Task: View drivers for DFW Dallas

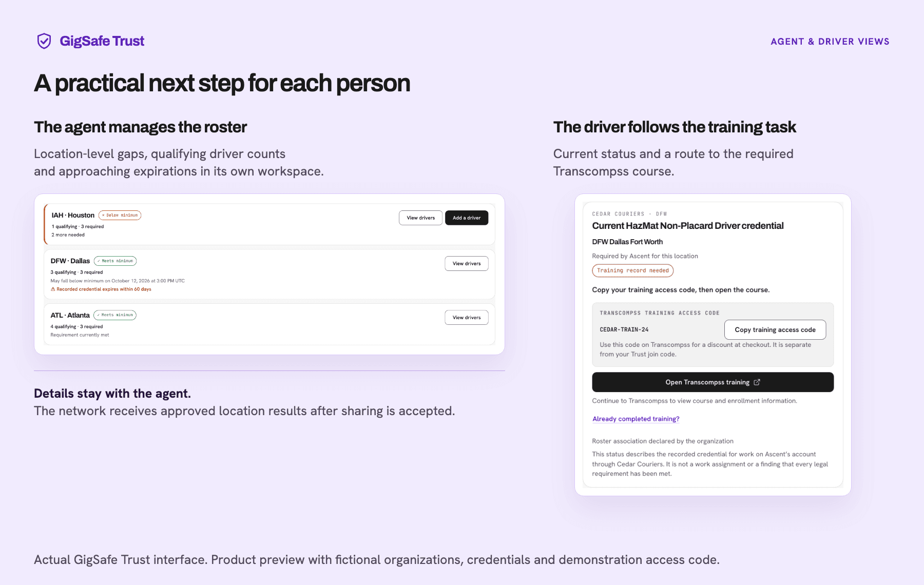Action: [x=467, y=264]
